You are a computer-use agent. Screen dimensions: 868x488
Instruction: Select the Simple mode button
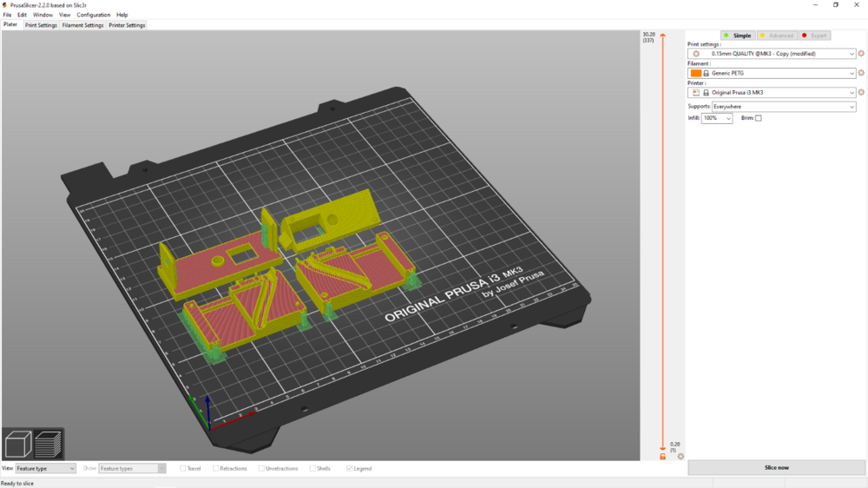coord(737,36)
